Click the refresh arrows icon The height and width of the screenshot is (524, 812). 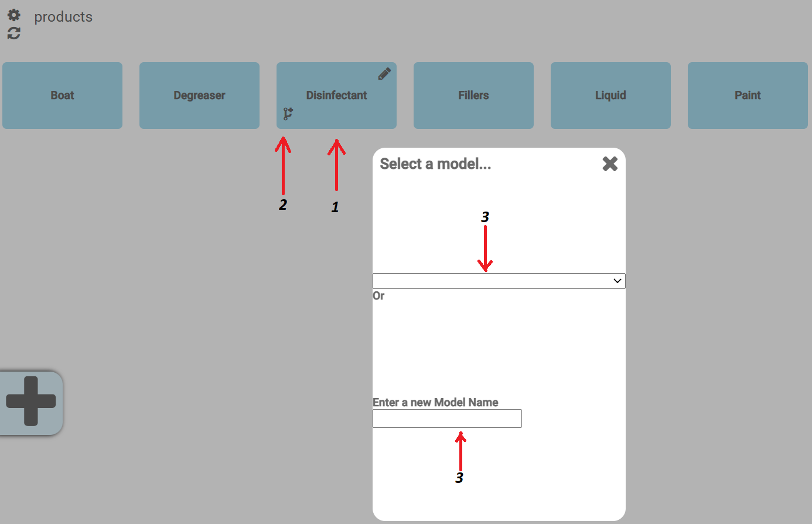(x=14, y=33)
